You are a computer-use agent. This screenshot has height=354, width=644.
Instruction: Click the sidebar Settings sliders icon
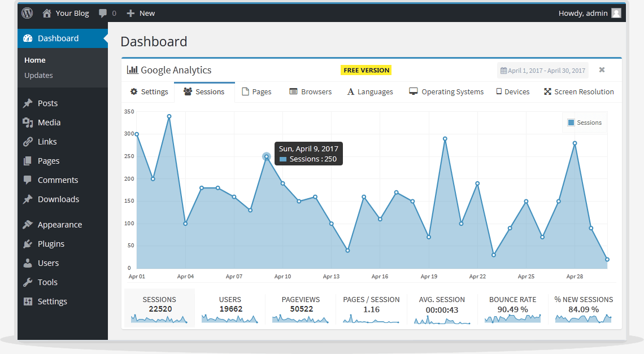[28, 301]
